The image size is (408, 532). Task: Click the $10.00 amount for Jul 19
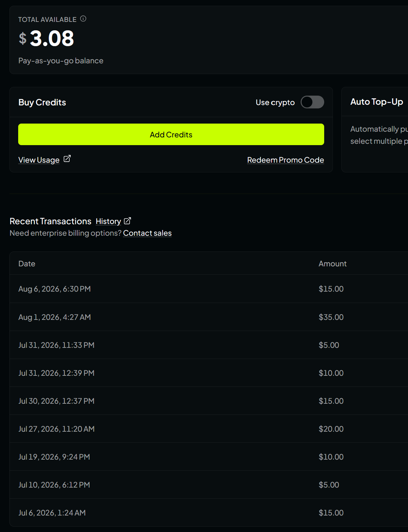click(x=331, y=457)
